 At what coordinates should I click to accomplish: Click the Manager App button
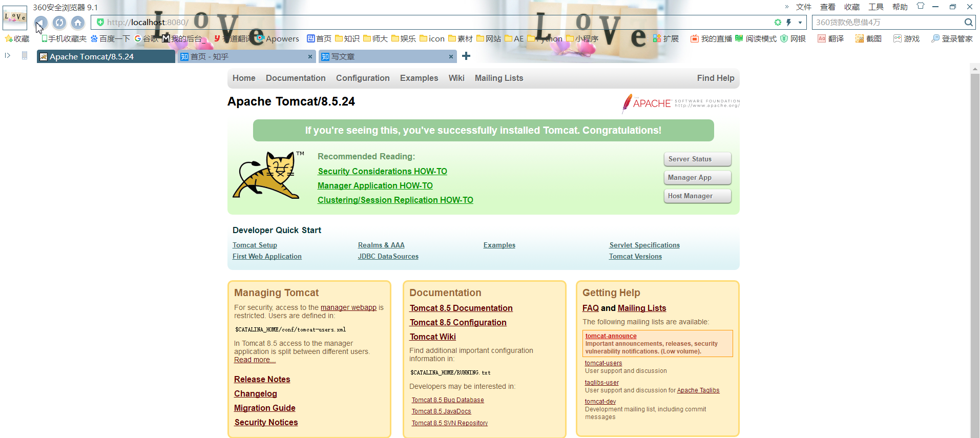click(698, 178)
